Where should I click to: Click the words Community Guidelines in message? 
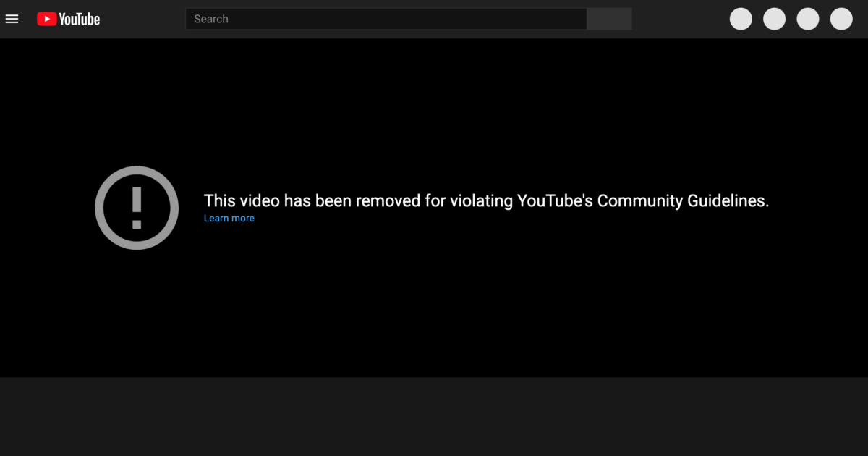683,201
